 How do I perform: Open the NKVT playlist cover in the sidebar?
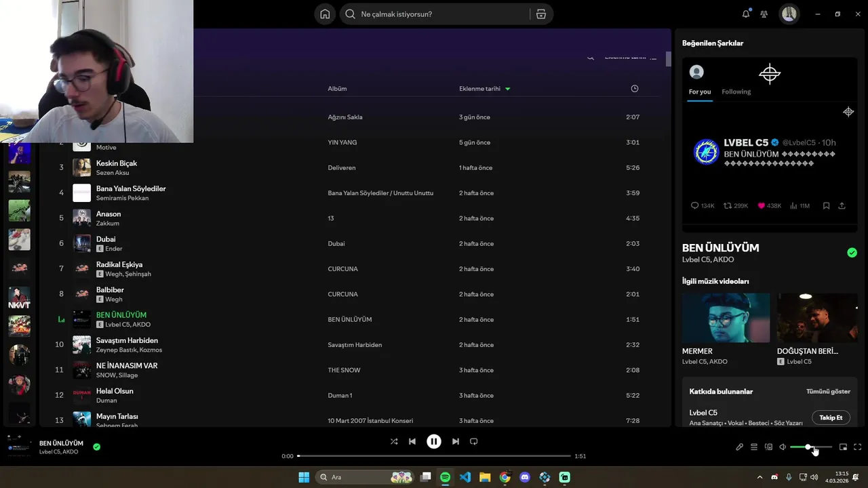point(19,298)
